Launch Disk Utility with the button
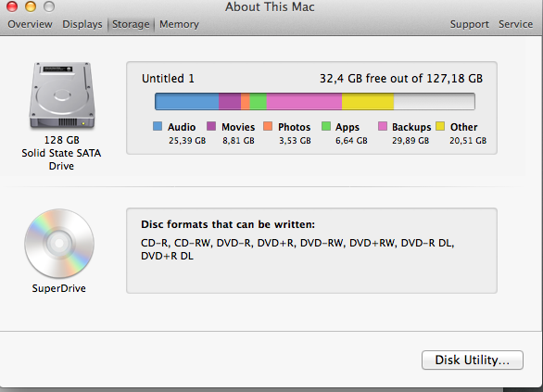Screen dimensions: 543x392 pyautogui.click(x=473, y=360)
